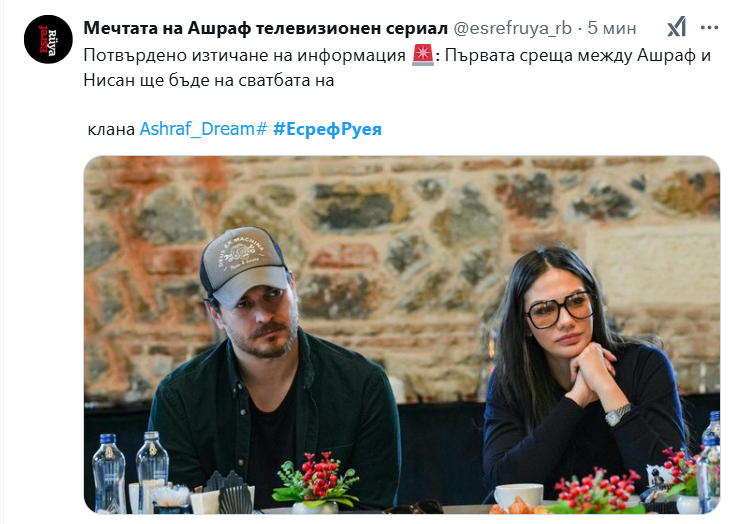Click the man's Deus Ex Machina cap in photo
The height and width of the screenshot is (524, 738).
click(x=244, y=266)
